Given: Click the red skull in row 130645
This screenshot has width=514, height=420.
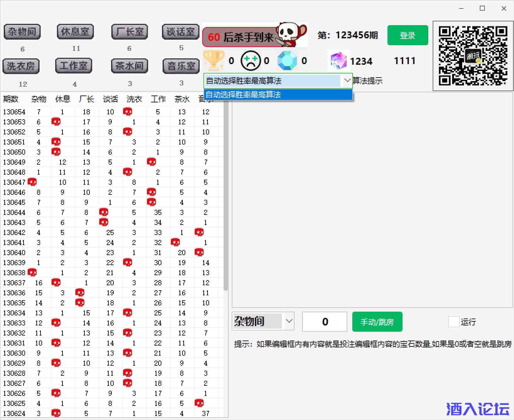Looking at the screenshot, I should click(151, 202).
